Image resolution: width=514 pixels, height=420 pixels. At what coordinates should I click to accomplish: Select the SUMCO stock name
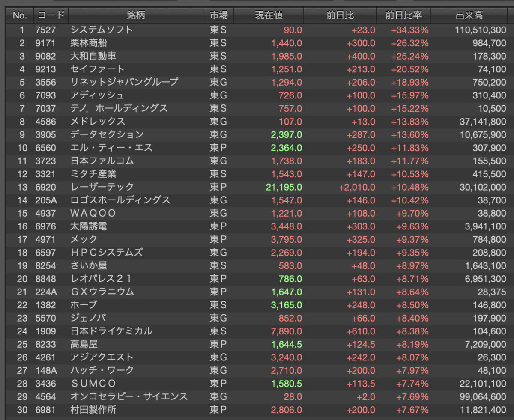pos(93,384)
